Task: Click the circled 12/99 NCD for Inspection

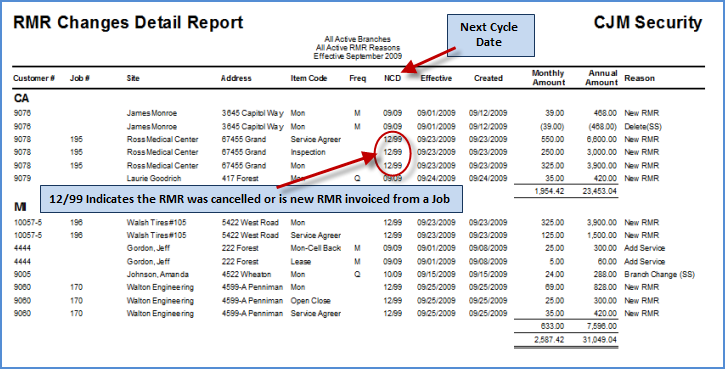Action: (392, 152)
